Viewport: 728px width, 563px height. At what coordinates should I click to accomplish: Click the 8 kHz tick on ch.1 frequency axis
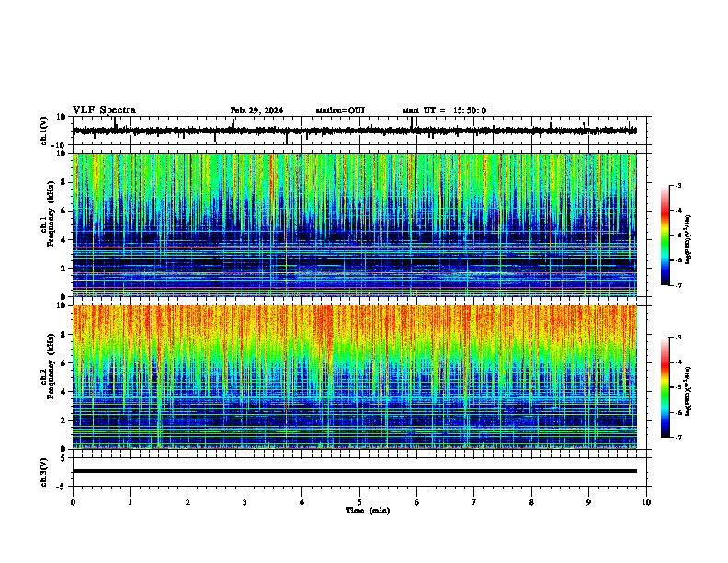63,182
